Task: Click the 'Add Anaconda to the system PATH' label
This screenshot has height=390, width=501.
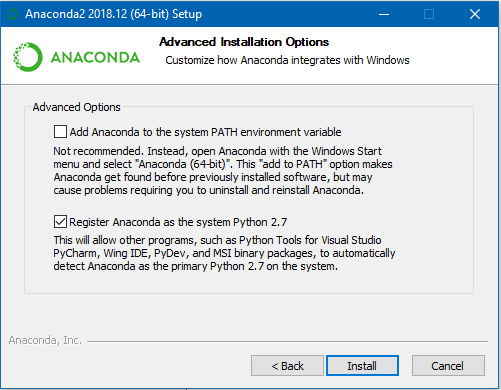Action: coord(205,132)
